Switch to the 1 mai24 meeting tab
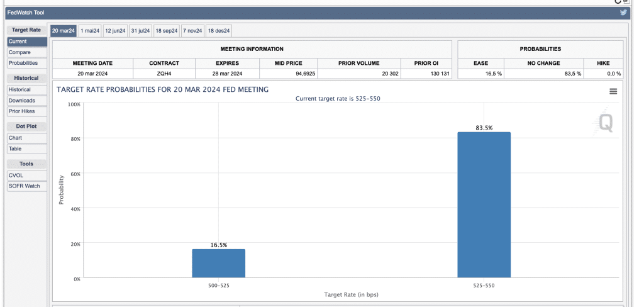This screenshot has width=644, height=307. point(90,31)
